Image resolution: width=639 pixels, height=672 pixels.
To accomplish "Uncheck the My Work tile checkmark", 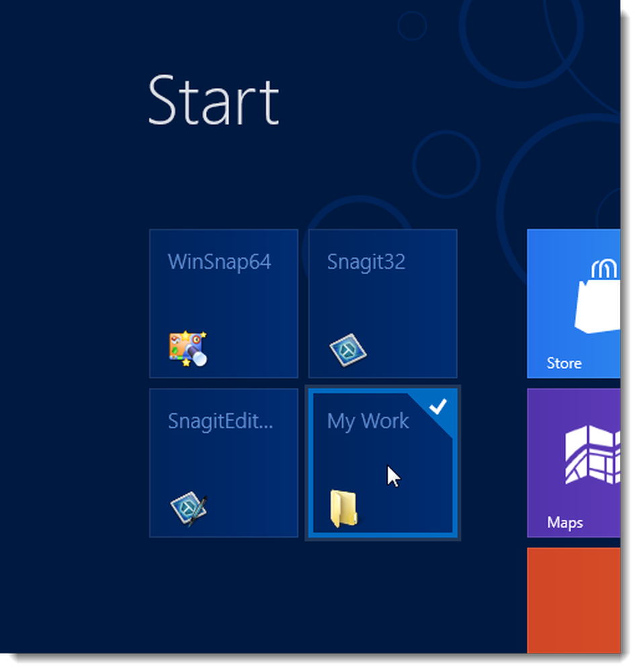I will (x=438, y=406).
